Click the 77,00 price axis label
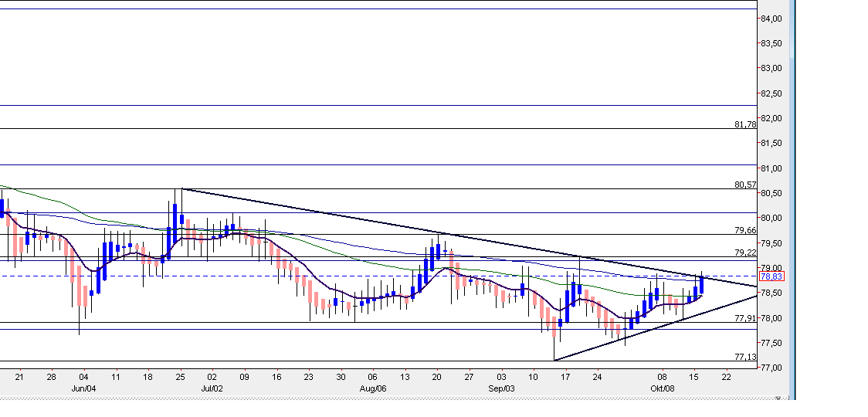This screenshot has height=417, width=868. click(x=771, y=368)
